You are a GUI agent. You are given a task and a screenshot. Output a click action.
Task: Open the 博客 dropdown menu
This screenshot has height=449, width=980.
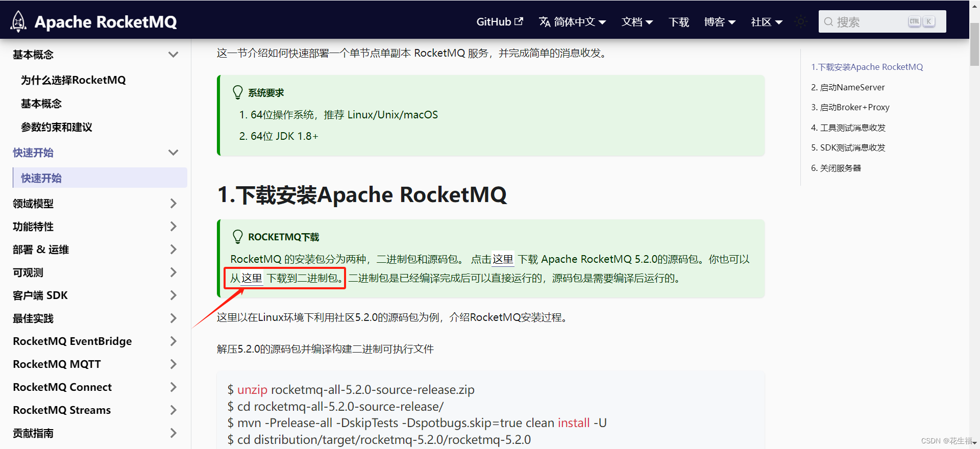click(x=720, y=22)
